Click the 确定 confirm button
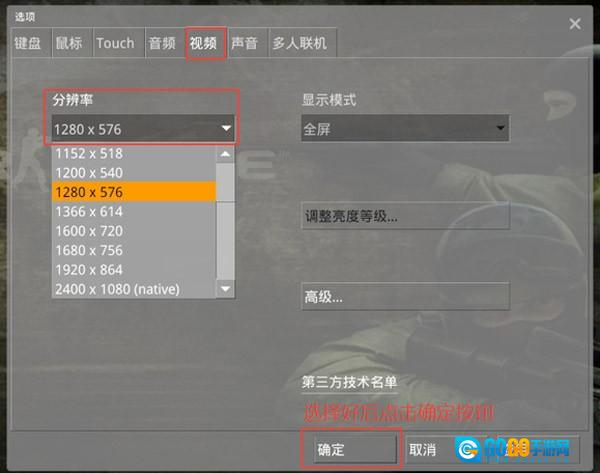 (x=355, y=449)
